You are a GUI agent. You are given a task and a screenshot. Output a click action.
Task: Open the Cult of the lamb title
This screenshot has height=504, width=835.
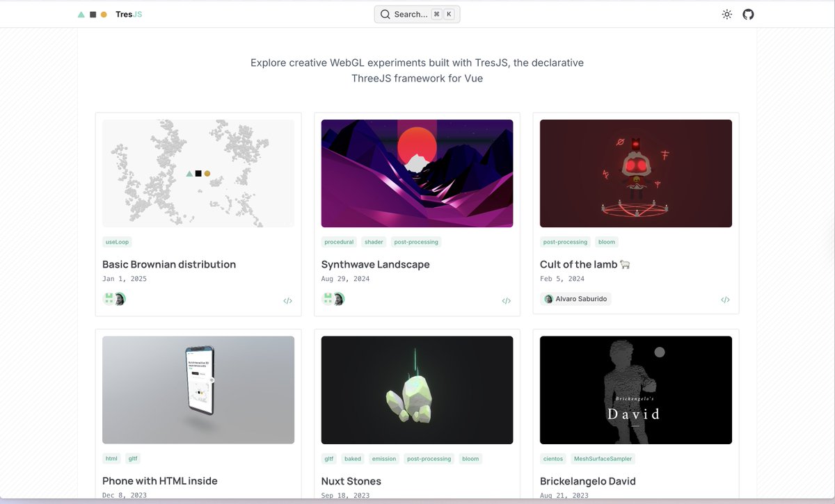(x=585, y=264)
